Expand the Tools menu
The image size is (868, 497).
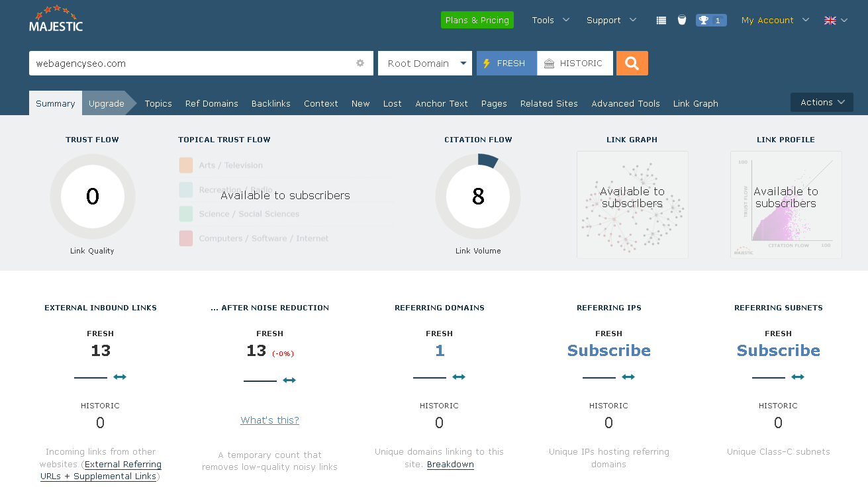(550, 20)
